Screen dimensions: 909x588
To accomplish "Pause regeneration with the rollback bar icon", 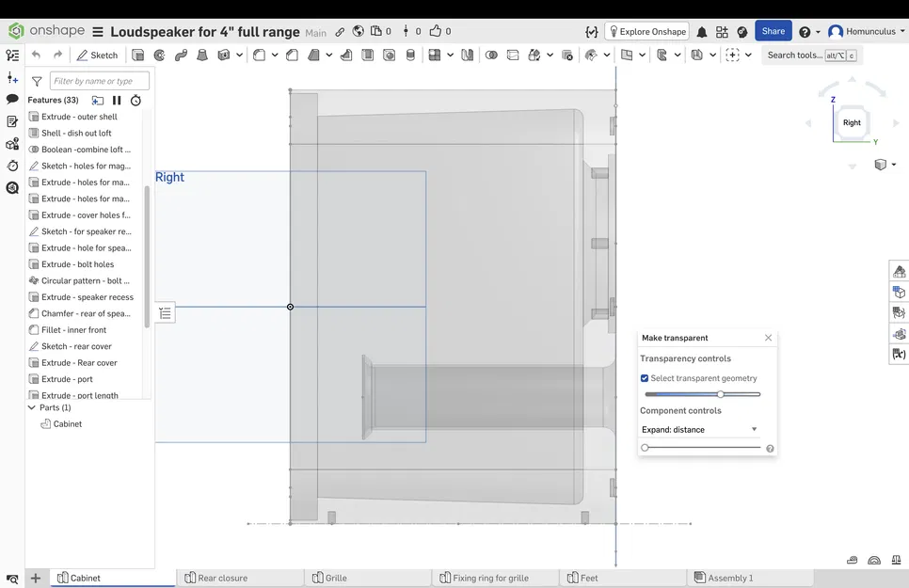I will click(x=117, y=100).
